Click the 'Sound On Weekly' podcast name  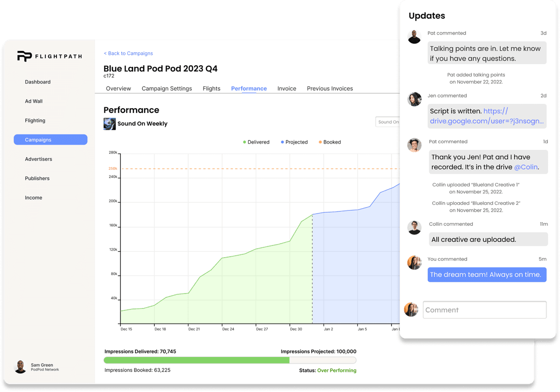point(142,124)
